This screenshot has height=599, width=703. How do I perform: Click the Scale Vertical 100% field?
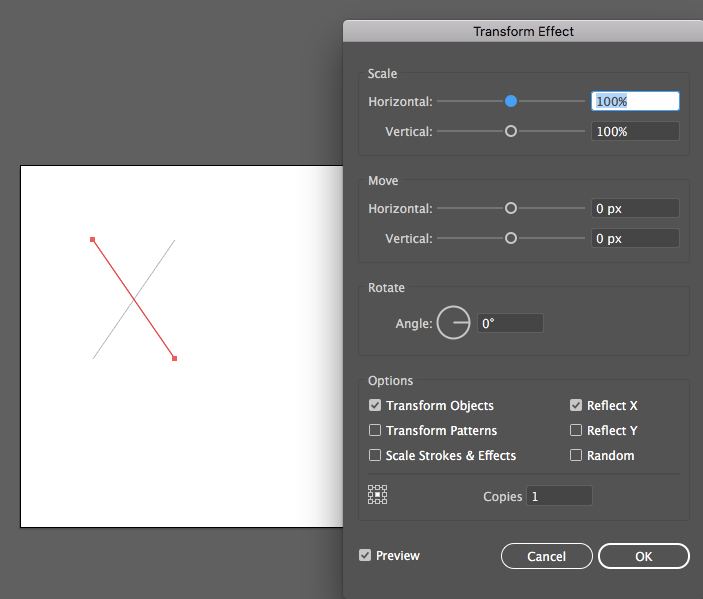(635, 131)
